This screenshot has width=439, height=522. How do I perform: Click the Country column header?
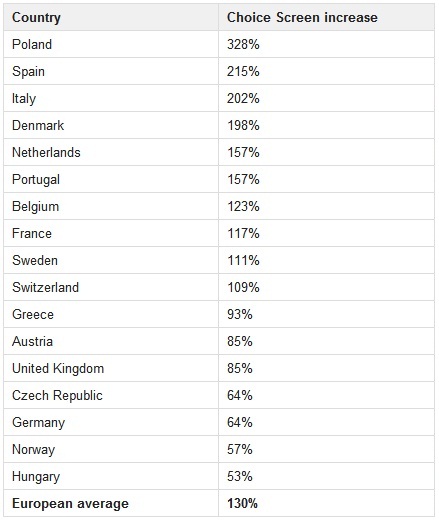[x=36, y=18]
